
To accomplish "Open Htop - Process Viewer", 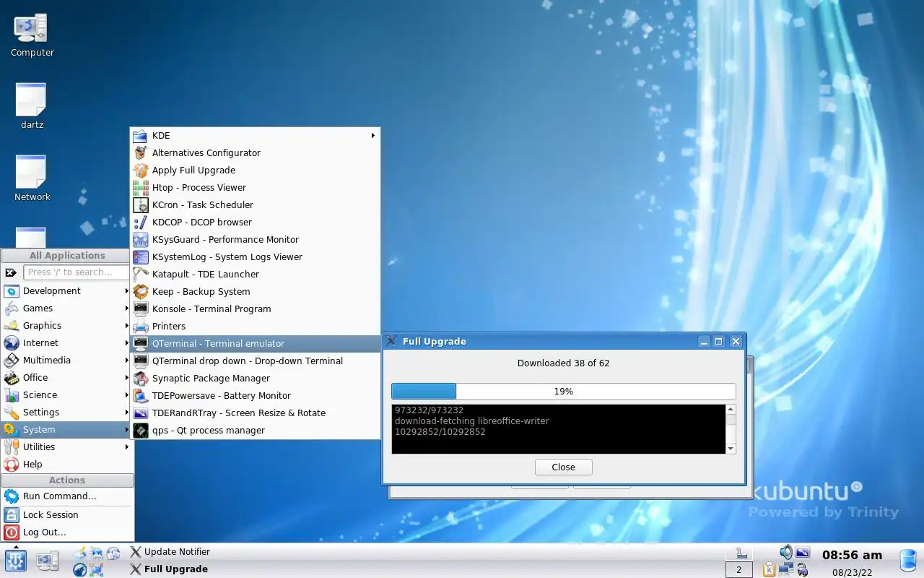I will [x=256, y=188].
